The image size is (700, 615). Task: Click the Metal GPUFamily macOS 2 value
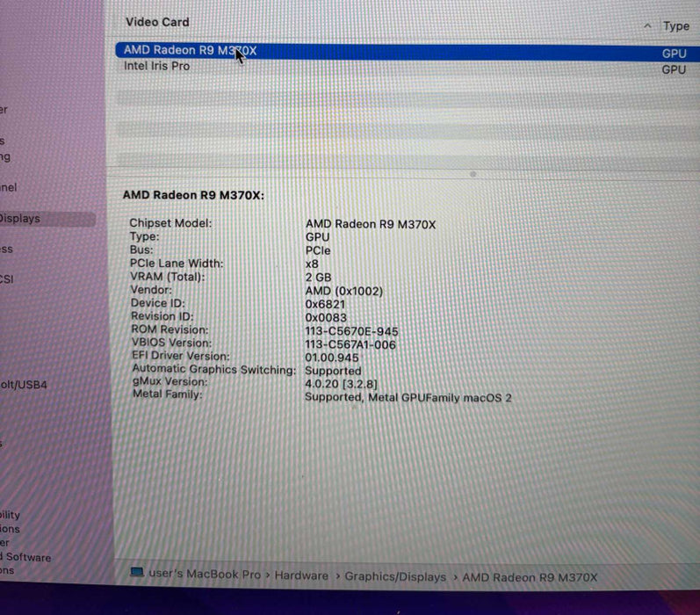click(x=408, y=397)
